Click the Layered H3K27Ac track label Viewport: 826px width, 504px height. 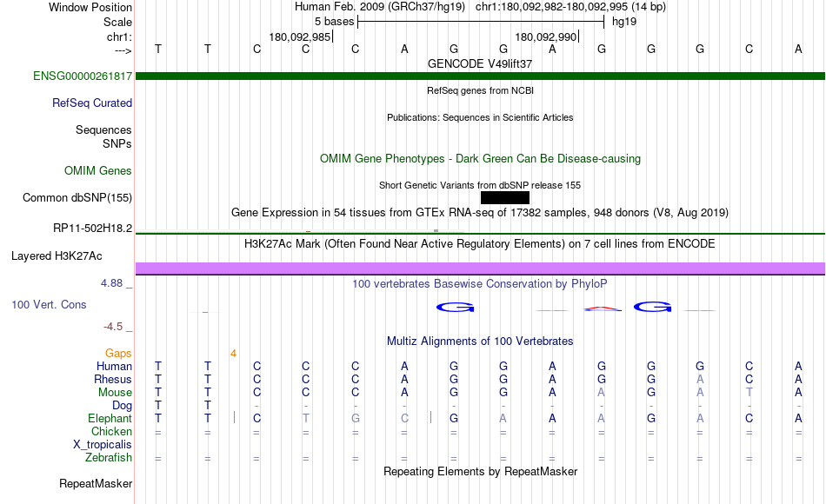(57, 256)
